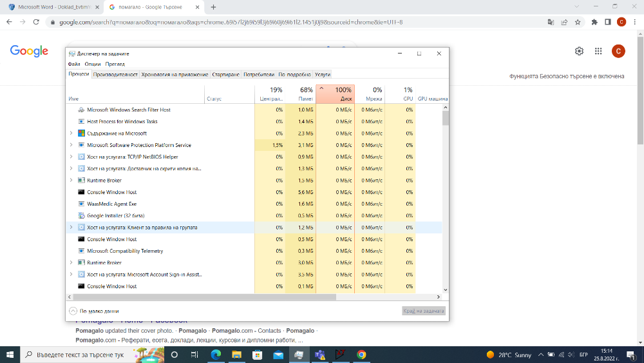Screen dimensions: 644x363
Task: Expand the Runtime Broker using 3,0 МБ
Action: (71, 262)
